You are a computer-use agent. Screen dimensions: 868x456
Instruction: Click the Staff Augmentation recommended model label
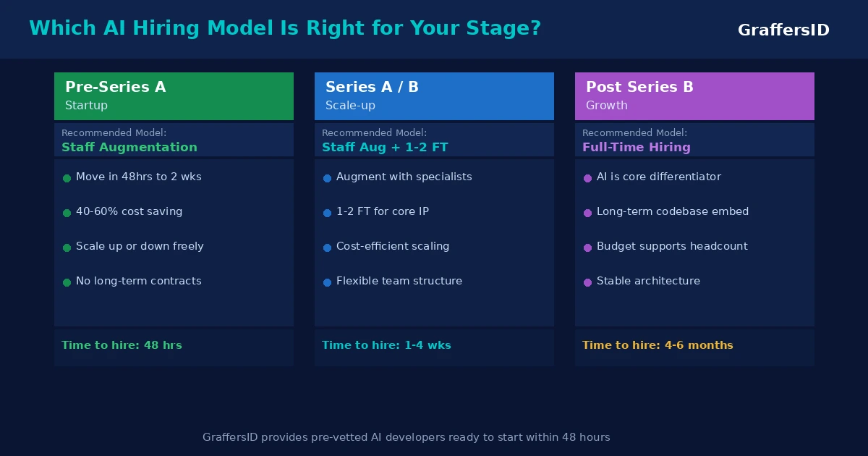click(129, 148)
